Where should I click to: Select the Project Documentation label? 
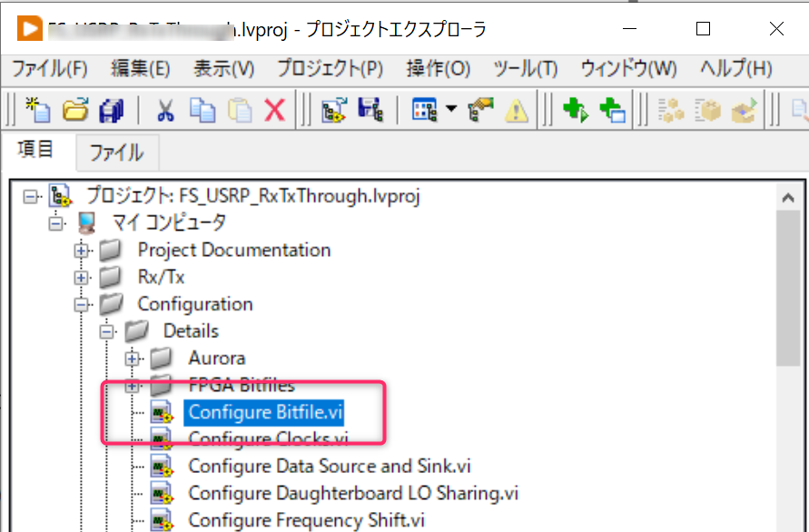pyautogui.click(x=233, y=251)
